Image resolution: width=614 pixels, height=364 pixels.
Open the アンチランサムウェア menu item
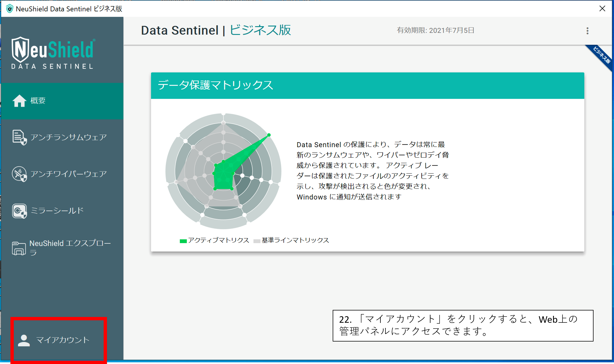68,137
